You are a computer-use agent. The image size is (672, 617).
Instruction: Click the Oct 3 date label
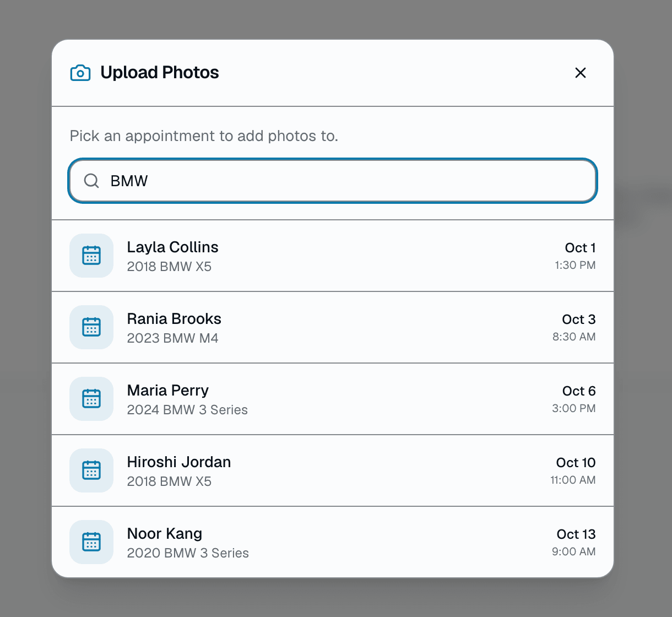tap(579, 320)
